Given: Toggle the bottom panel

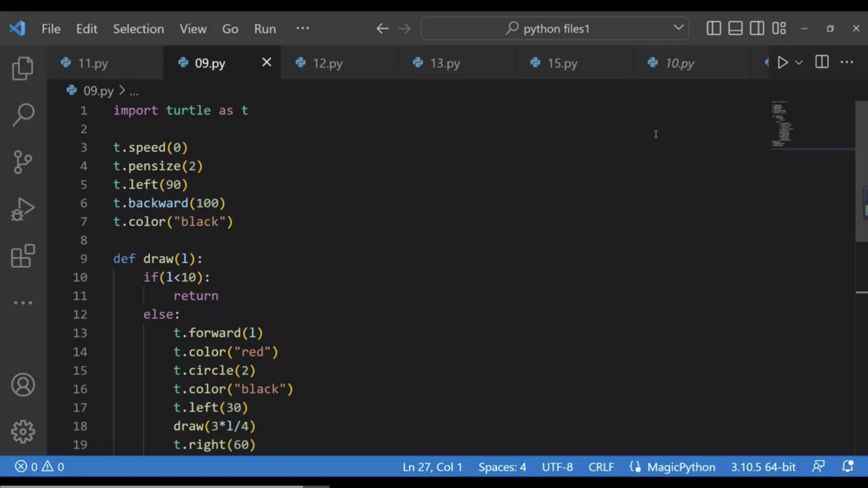Looking at the screenshot, I should coord(735,29).
